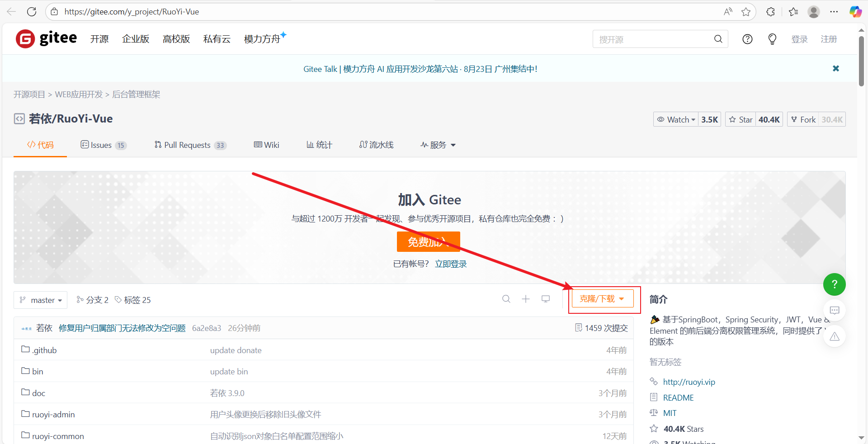Click the 立即登录 link
Viewport: 868px width, 444px height.
[451, 264]
